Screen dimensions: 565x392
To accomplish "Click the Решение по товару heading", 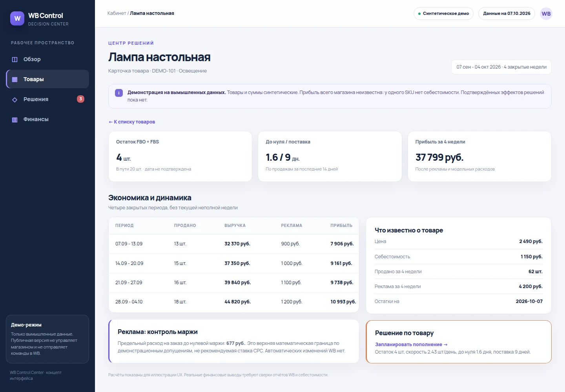I will (404, 333).
